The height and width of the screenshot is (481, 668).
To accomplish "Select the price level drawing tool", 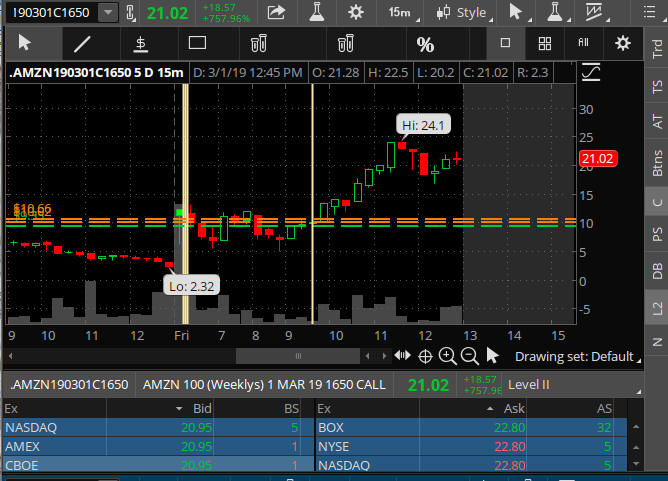I will coord(141,43).
